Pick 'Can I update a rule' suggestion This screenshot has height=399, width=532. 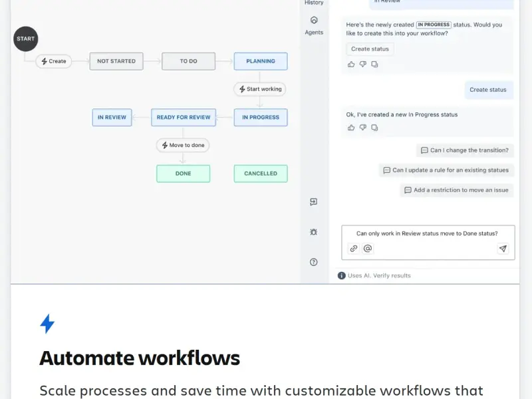[446, 170]
